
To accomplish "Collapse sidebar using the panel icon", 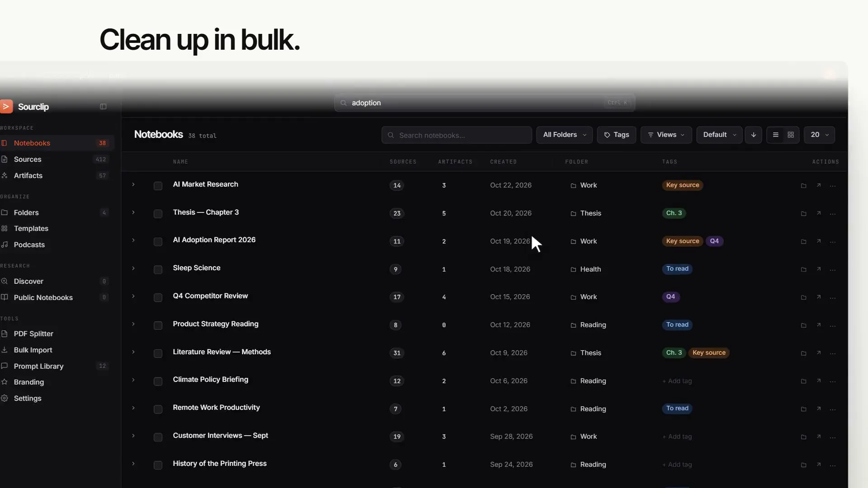I will pyautogui.click(x=103, y=107).
